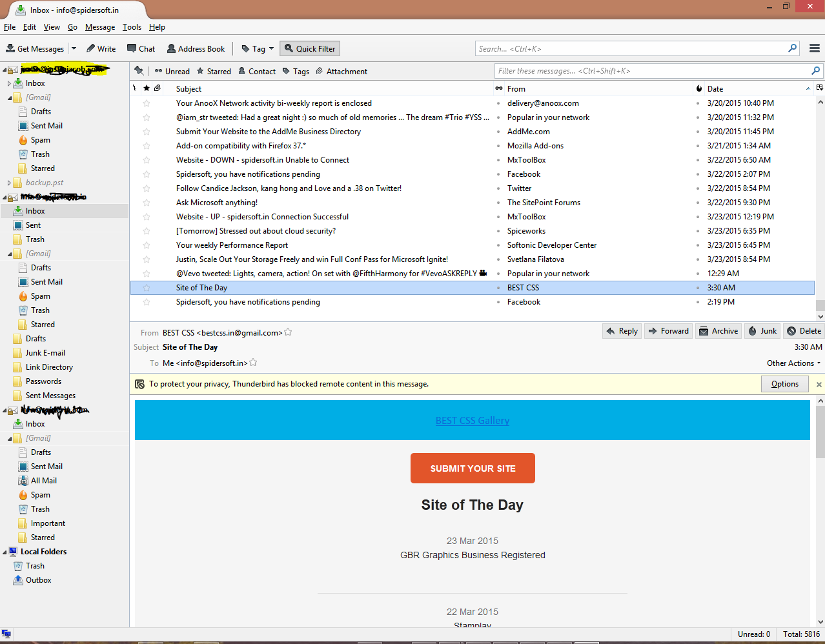This screenshot has height=644, width=825.
Task: Open the Sent Messages folder
Action: tap(50, 396)
